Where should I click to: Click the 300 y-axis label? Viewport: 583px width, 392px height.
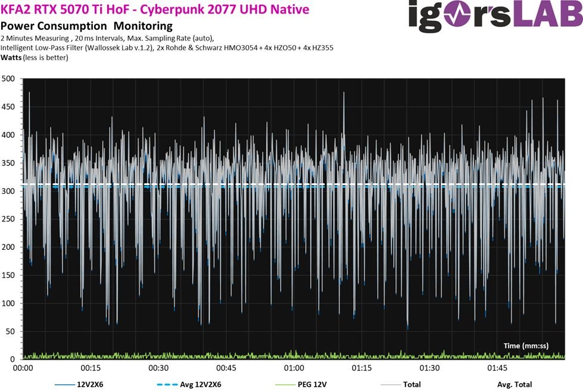pos(8,191)
